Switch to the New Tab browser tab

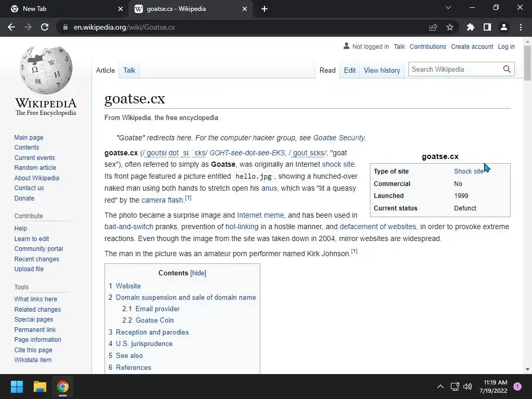point(64,9)
